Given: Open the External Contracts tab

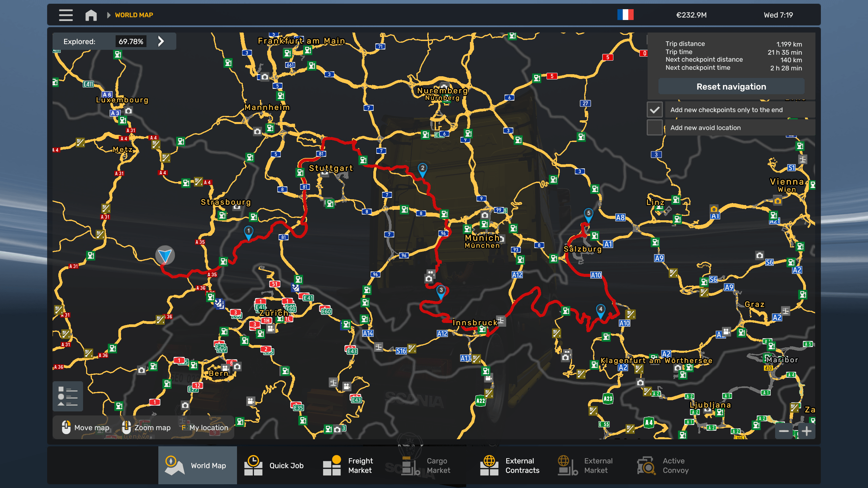Looking at the screenshot, I should point(510,465).
